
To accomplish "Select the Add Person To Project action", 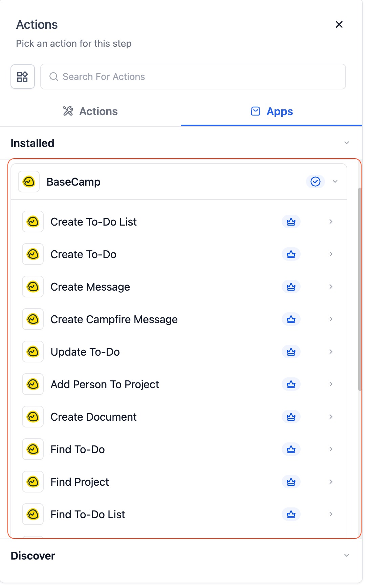I will pos(179,384).
